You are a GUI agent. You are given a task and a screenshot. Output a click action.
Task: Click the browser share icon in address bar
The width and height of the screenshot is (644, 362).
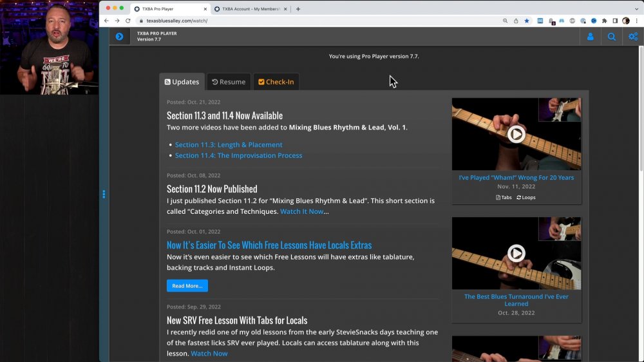point(516,21)
